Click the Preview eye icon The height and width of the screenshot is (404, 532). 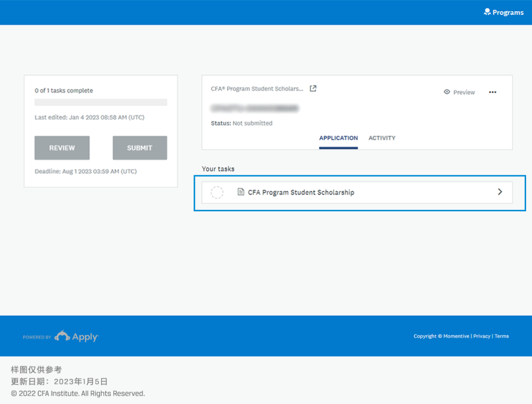447,92
